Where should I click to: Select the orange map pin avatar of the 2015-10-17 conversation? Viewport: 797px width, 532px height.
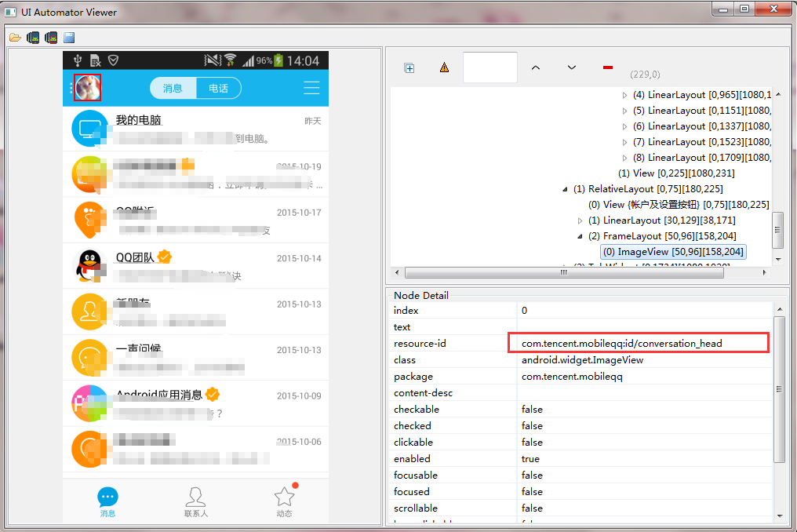point(90,220)
